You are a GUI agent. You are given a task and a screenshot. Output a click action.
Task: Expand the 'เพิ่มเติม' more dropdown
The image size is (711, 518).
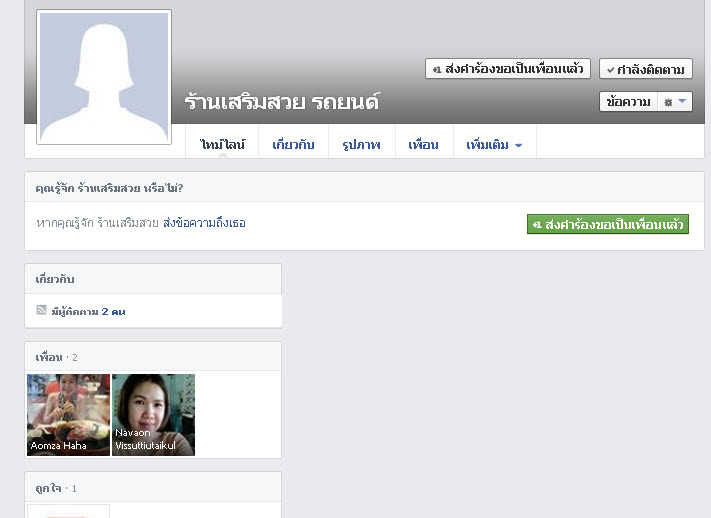494,145
